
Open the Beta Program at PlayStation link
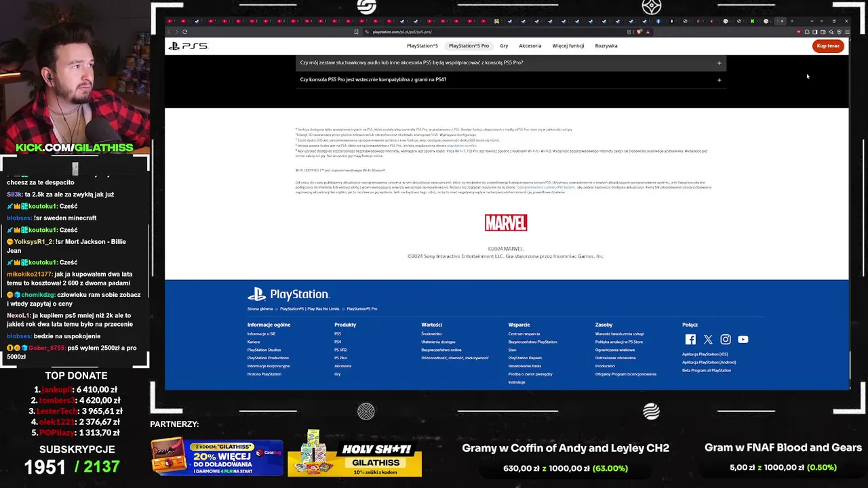[707, 371]
